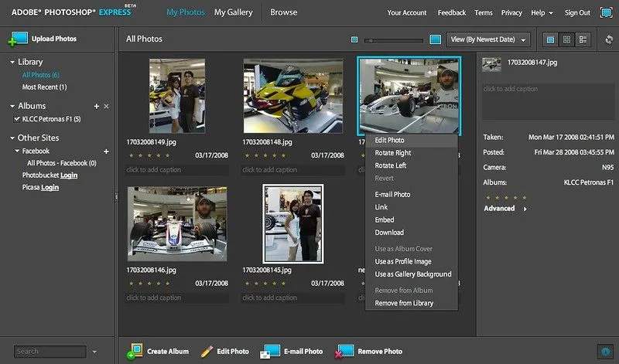The image size is (619, 364).
Task: Set details panel rating to five stars
Action: [x=525, y=198]
